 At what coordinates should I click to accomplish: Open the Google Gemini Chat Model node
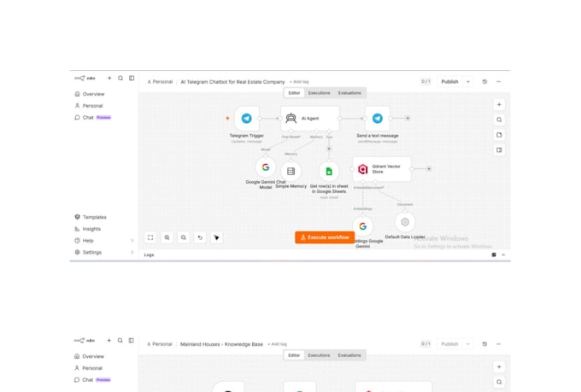(x=266, y=167)
